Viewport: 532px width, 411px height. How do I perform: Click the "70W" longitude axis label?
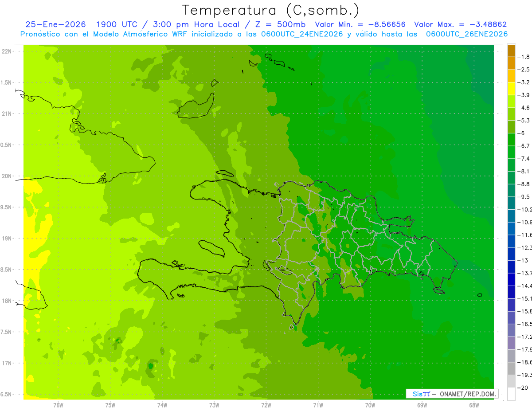(x=370, y=405)
